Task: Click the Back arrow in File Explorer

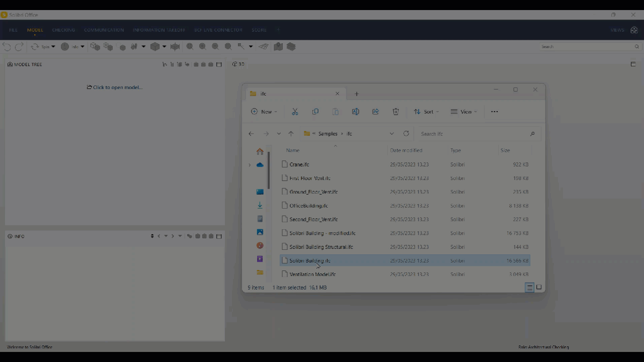Action: tap(251, 134)
